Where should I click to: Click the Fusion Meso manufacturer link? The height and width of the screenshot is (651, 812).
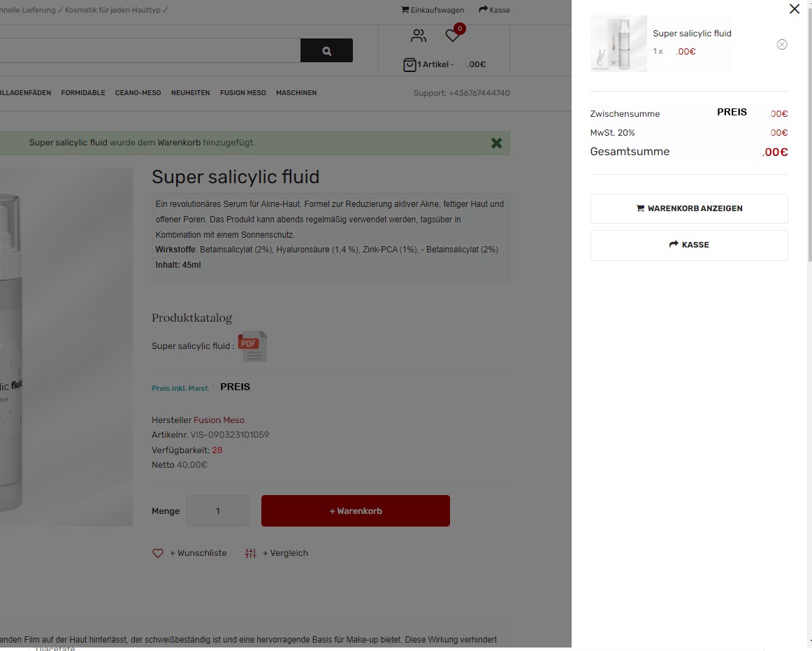[x=219, y=420]
